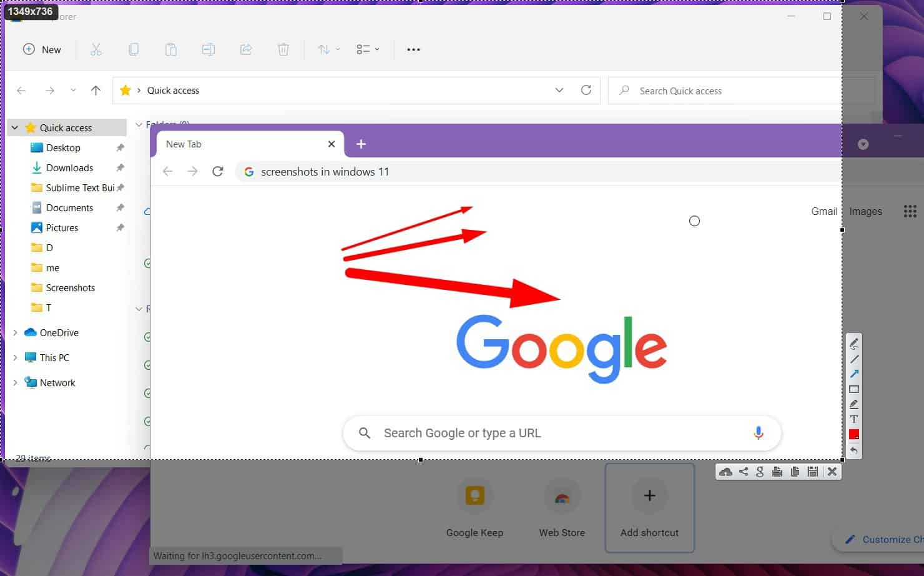
Task: Expand the This PC tree node
Action: 15,358
